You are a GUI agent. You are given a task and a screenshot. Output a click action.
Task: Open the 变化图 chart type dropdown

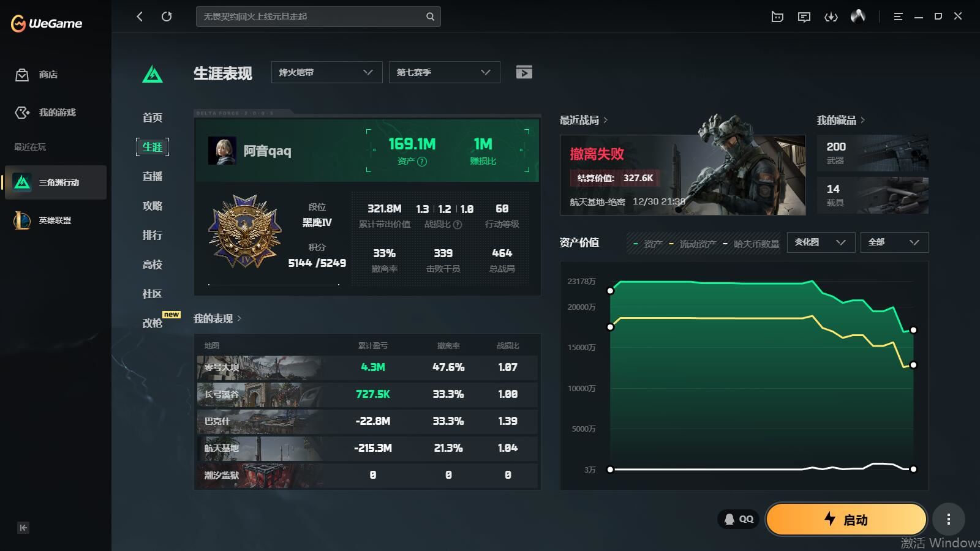[820, 242]
